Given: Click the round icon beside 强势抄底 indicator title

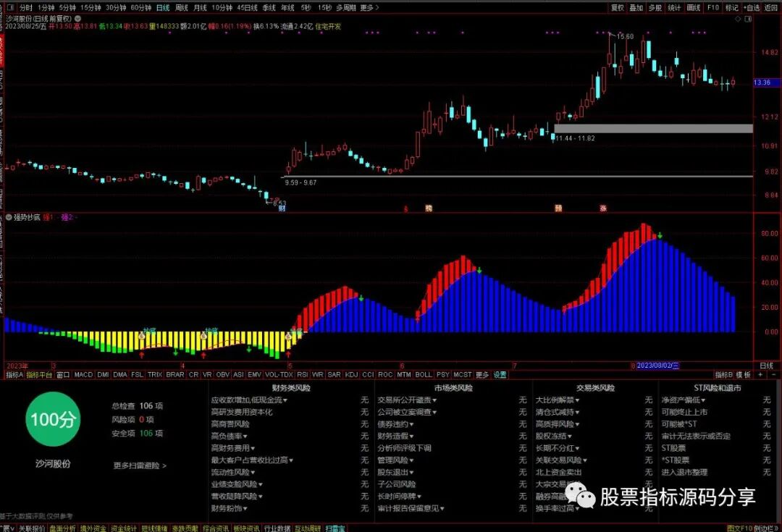Looking at the screenshot, I should 9,217.
